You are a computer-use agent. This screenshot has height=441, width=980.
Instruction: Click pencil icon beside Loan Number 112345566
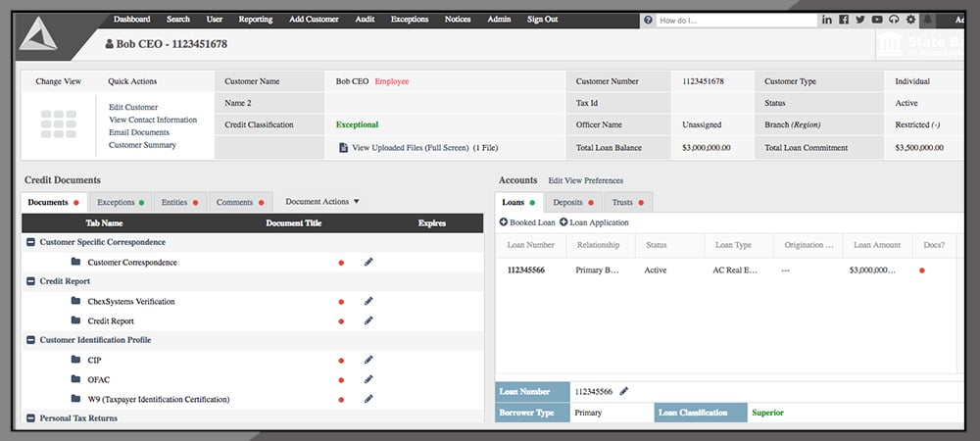coord(624,392)
